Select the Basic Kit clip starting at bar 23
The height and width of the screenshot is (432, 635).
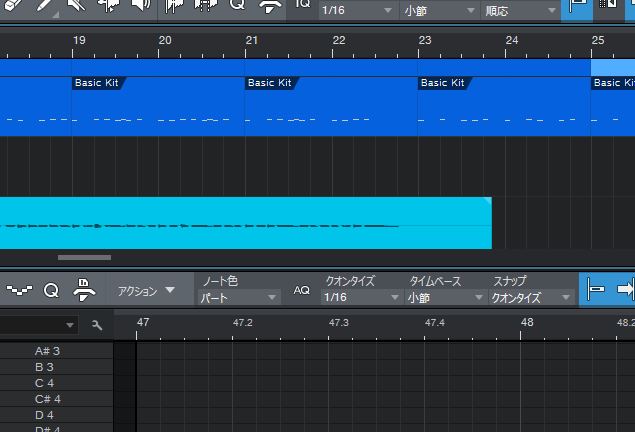[x=504, y=106]
